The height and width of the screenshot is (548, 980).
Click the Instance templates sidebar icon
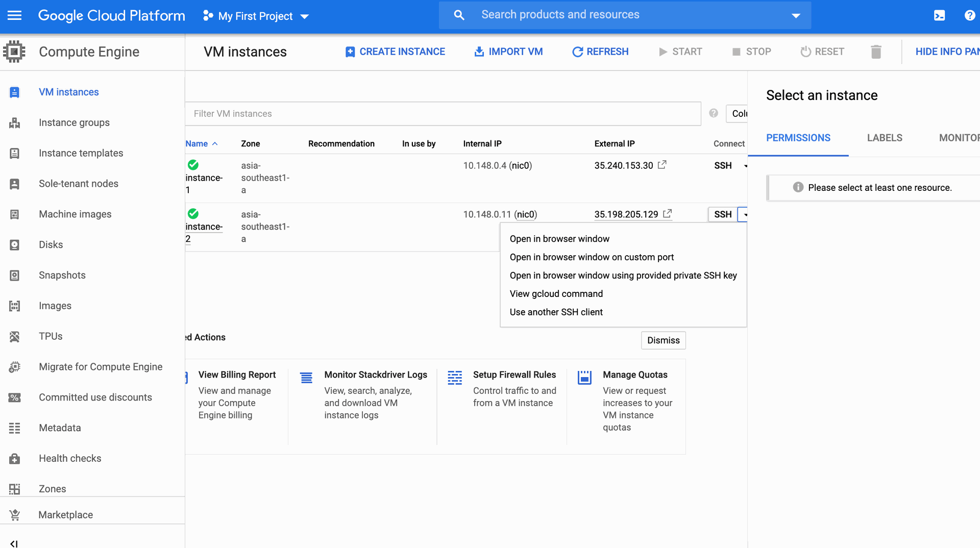click(x=15, y=153)
